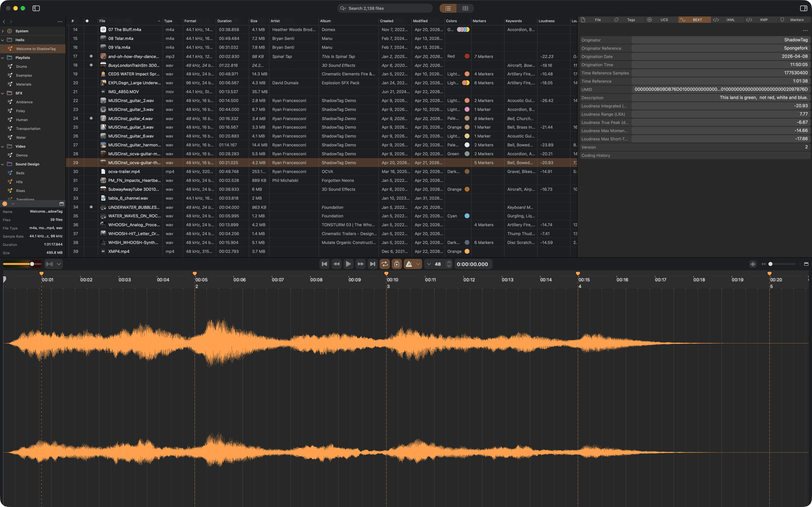Click the fast-forward transport icon
This screenshot has height=507, width=812.
360,264
